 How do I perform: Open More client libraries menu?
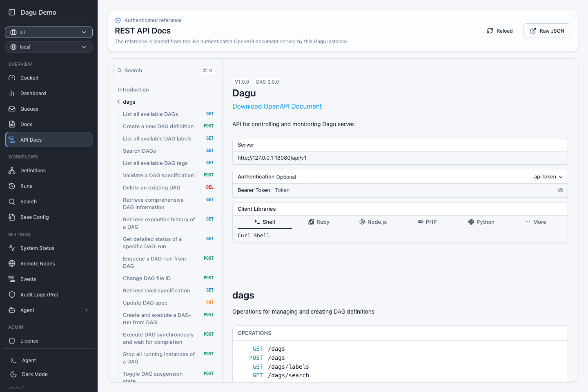[536, 222]
